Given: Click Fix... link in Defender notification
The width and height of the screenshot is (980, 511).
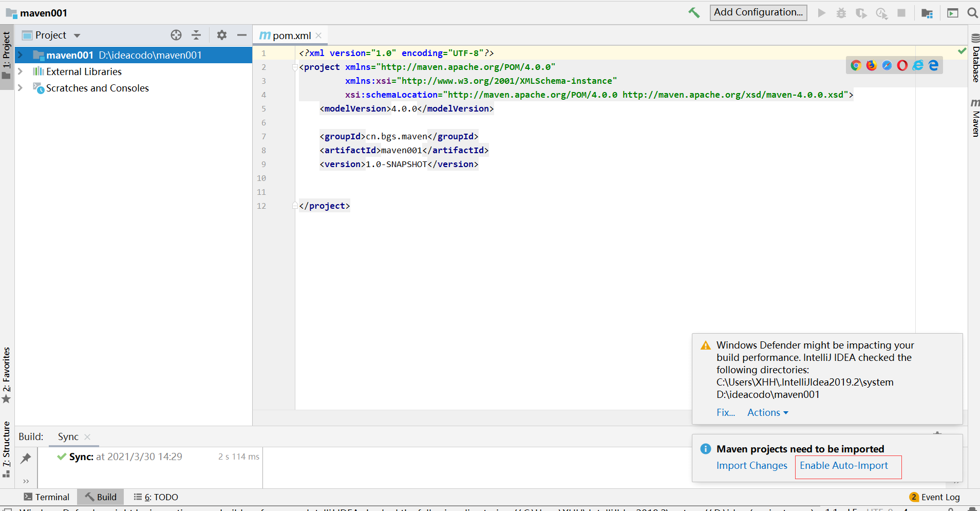Looking at the screenshot, I should point(726,412).
